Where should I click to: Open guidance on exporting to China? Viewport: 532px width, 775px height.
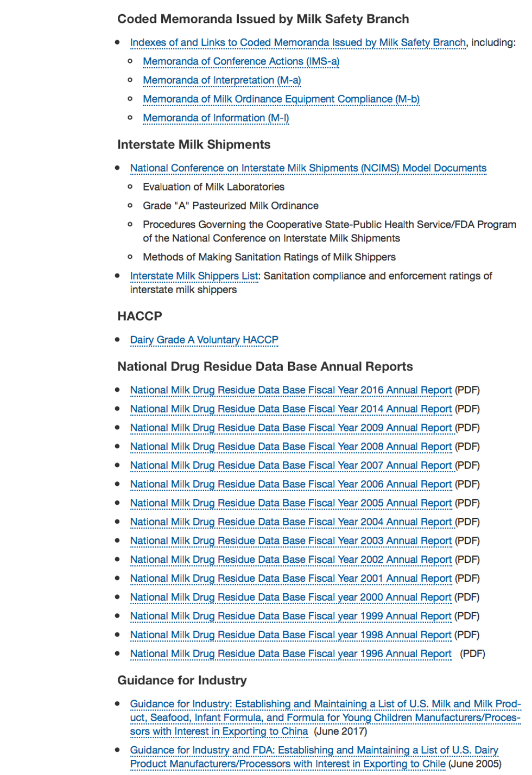[325, 717]
